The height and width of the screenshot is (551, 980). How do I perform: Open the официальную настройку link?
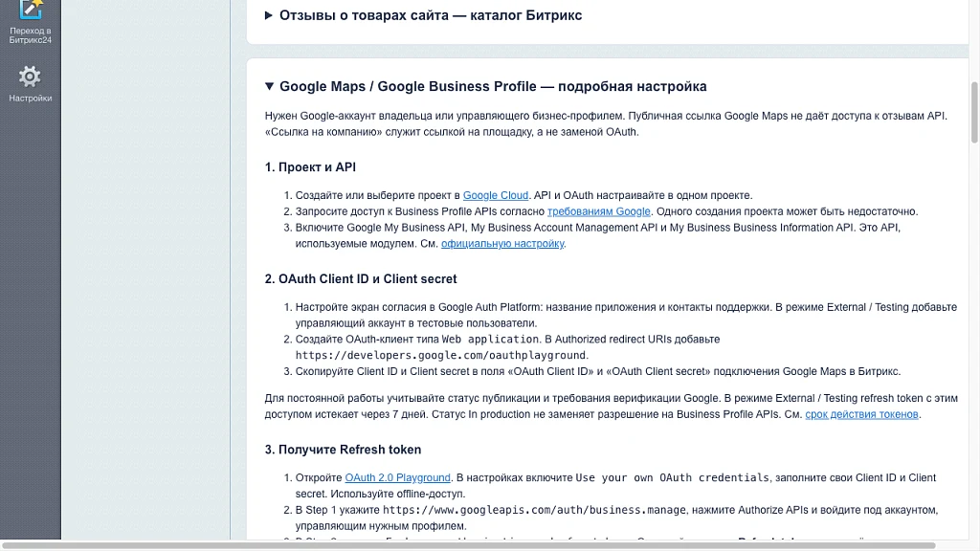[x=502, y=244]
